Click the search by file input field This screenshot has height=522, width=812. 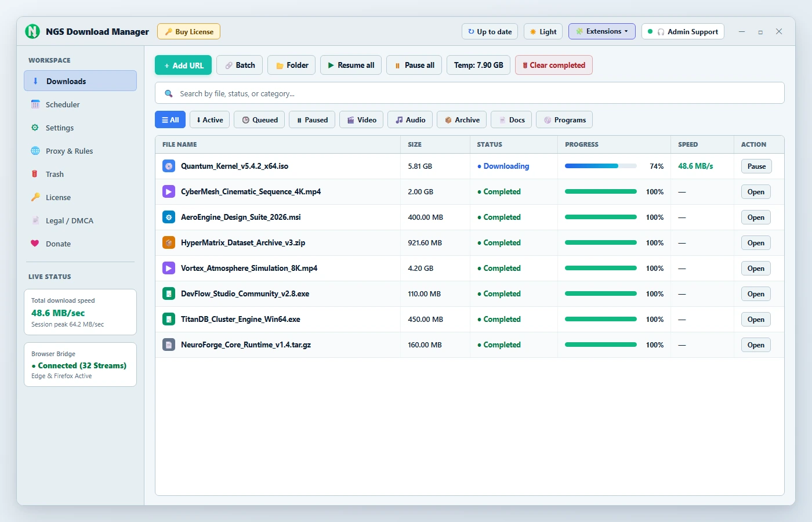[470, 93]
